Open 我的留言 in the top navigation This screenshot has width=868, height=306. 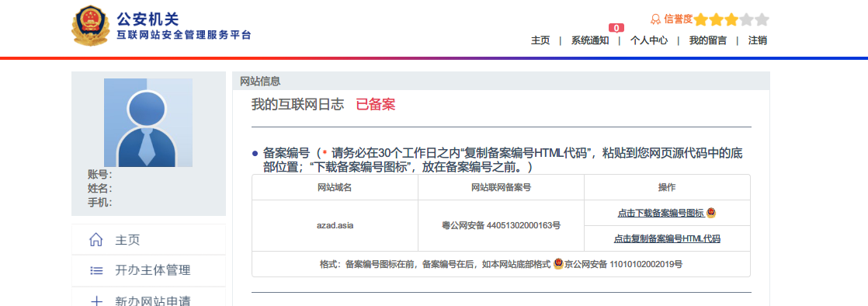(x=707, y=40)
